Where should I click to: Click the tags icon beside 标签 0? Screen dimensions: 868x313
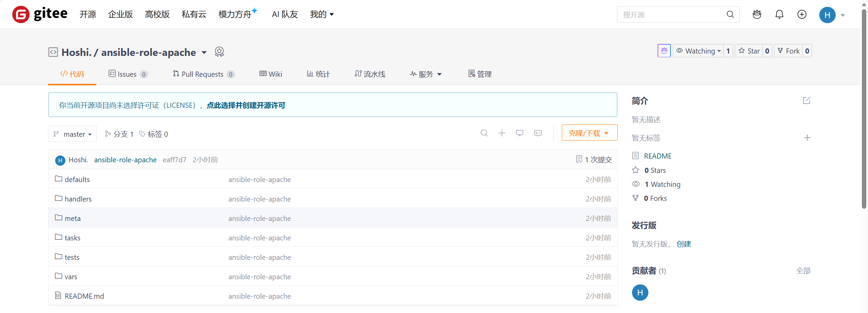tap(142, 134)
